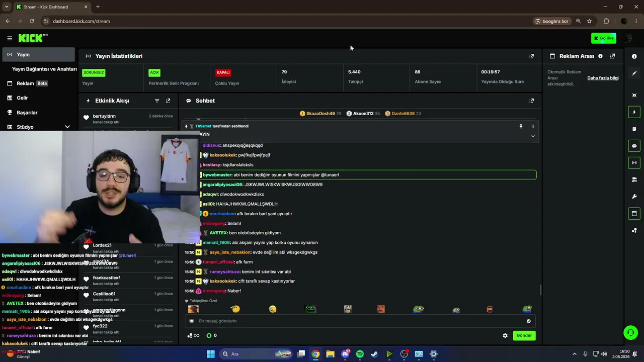Click the Kick logo
This screenshot has width=644, height=362.
click(x=33, y=38)
